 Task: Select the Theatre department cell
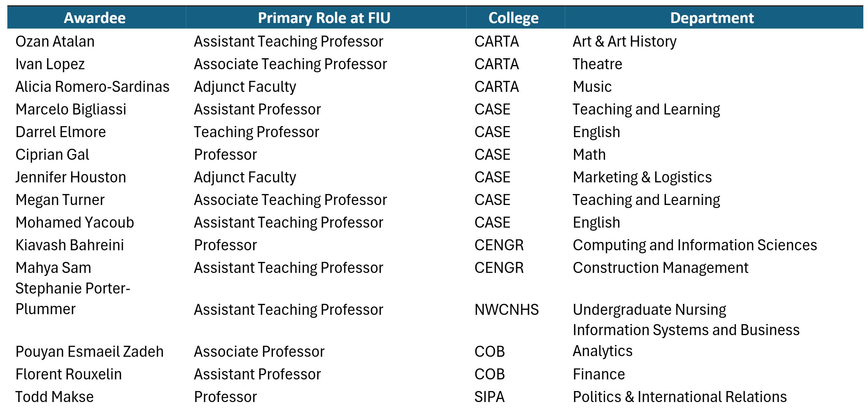(x=597, y=64)
